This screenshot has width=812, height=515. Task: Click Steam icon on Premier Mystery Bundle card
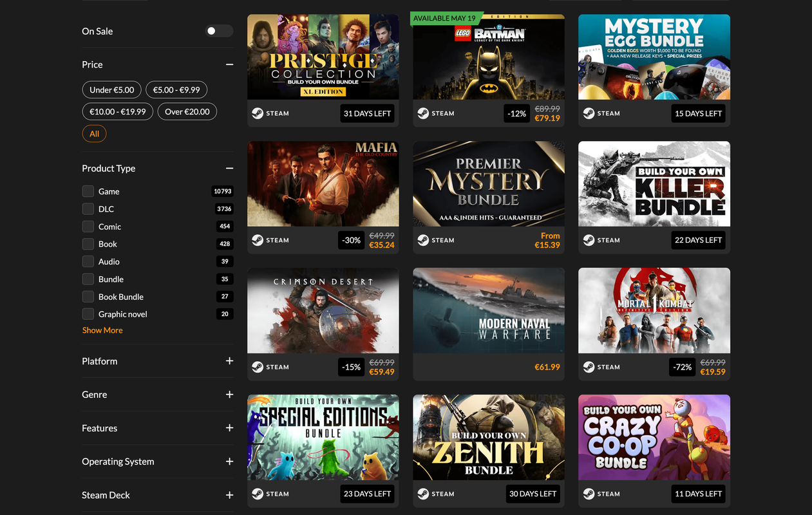pos(423,240)
